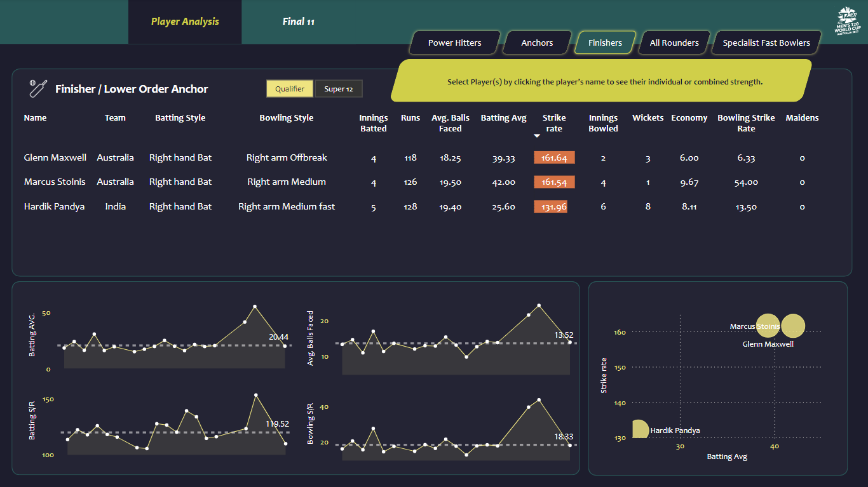Image resolution: width=868 pixels, height=487 pixels.
Task: Select the All Rounders category
Action: pyautogui.click(x=674, y=43)
